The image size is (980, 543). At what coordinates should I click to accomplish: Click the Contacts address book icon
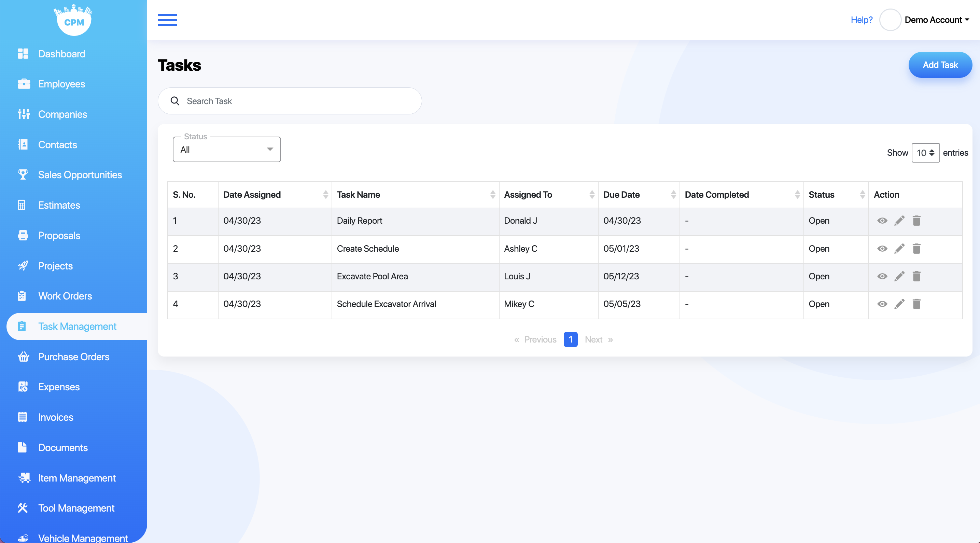click(23, 144)
